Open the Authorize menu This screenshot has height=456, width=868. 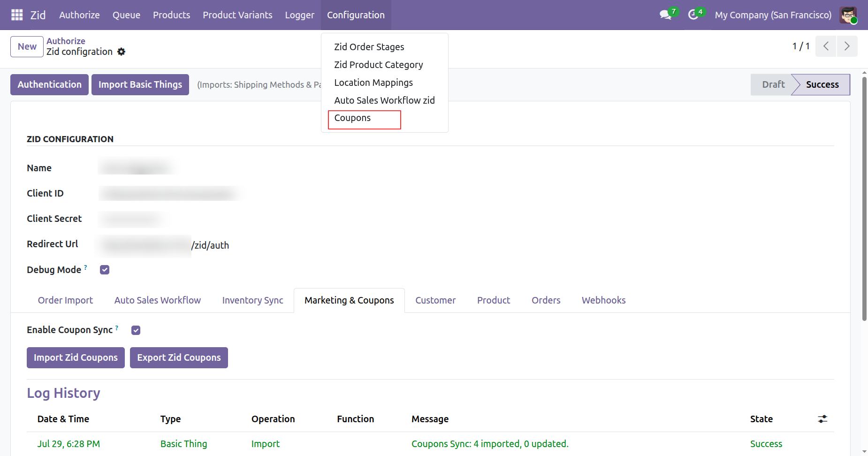point(79,15)
